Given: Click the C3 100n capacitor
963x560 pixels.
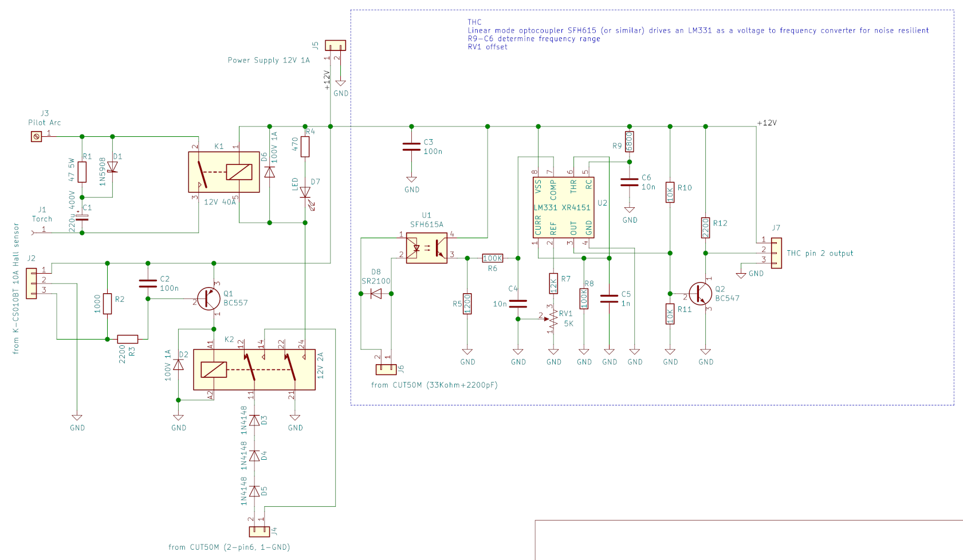Looking at the screenshot, I should [x=411, y=147].
